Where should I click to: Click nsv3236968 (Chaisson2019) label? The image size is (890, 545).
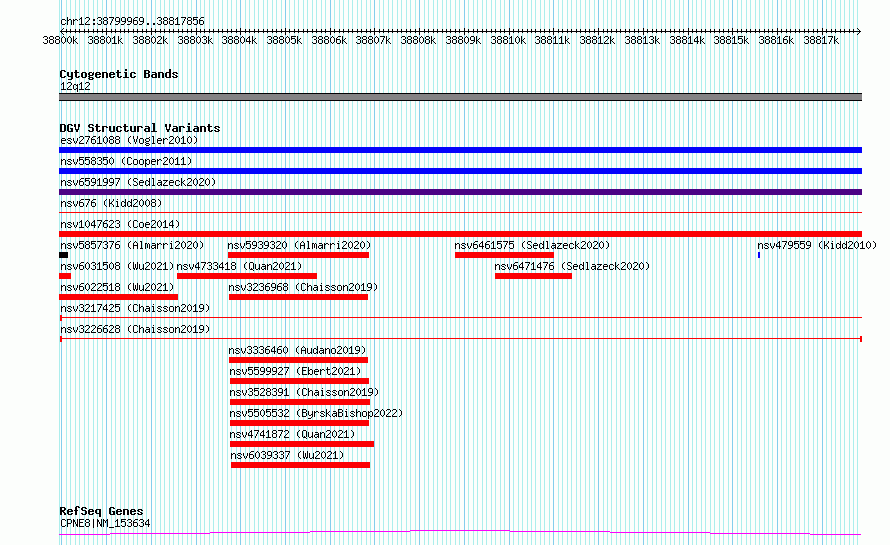coord(303,287)
